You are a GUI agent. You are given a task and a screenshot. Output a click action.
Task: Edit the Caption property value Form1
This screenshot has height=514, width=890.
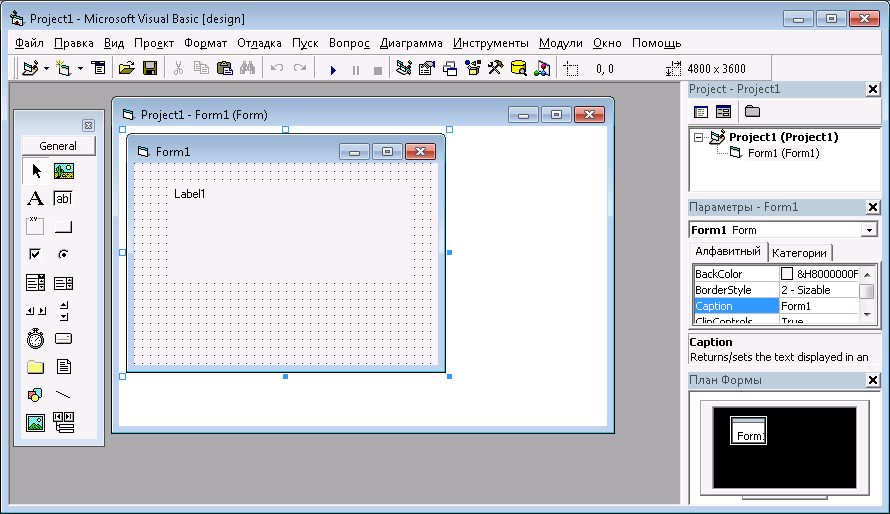pyautogui.click(x=819, y=306)
